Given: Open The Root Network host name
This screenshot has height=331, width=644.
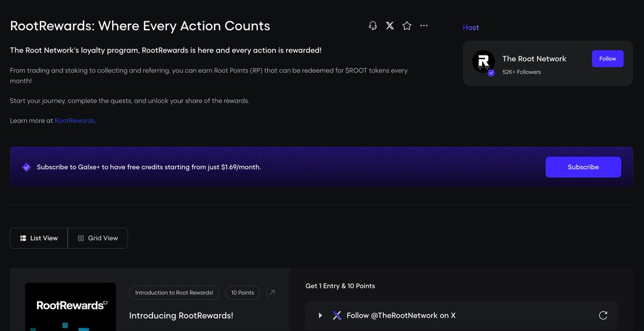Looking at the screenshot, I should 534,59.
